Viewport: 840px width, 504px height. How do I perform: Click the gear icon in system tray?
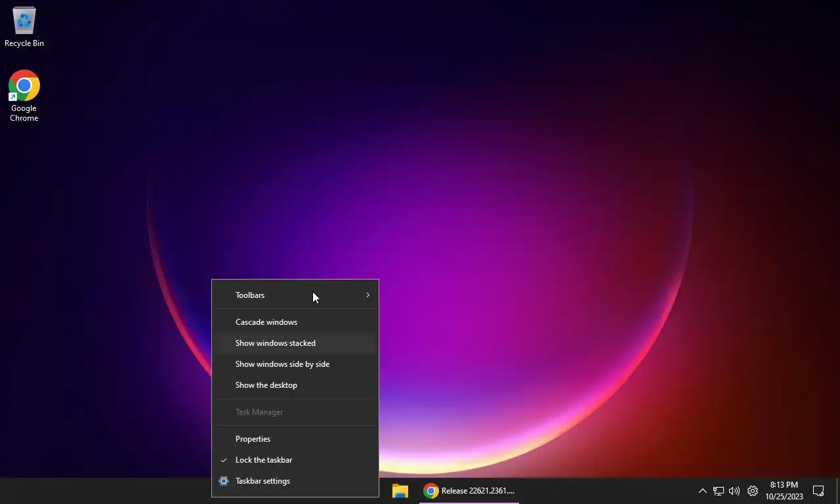coord(753,491)
